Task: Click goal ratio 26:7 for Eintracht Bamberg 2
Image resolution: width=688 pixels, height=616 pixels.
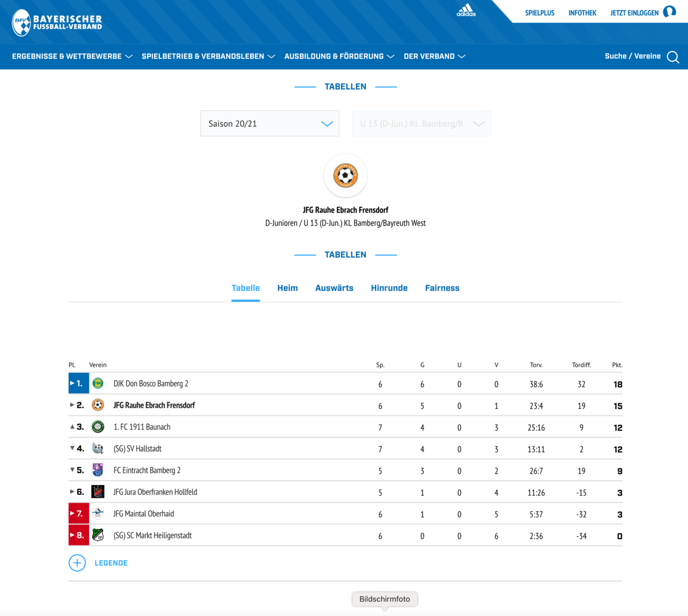Action: [x=536, y=471]
